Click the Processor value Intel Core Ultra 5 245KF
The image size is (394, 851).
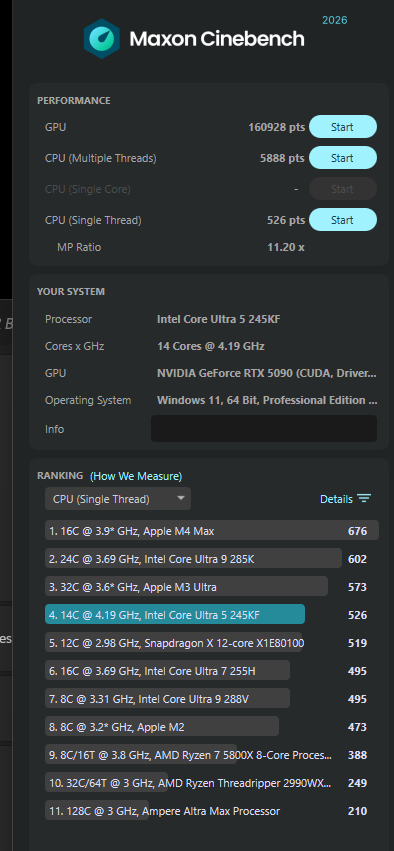pyautogui.click(x=219, y=319)
